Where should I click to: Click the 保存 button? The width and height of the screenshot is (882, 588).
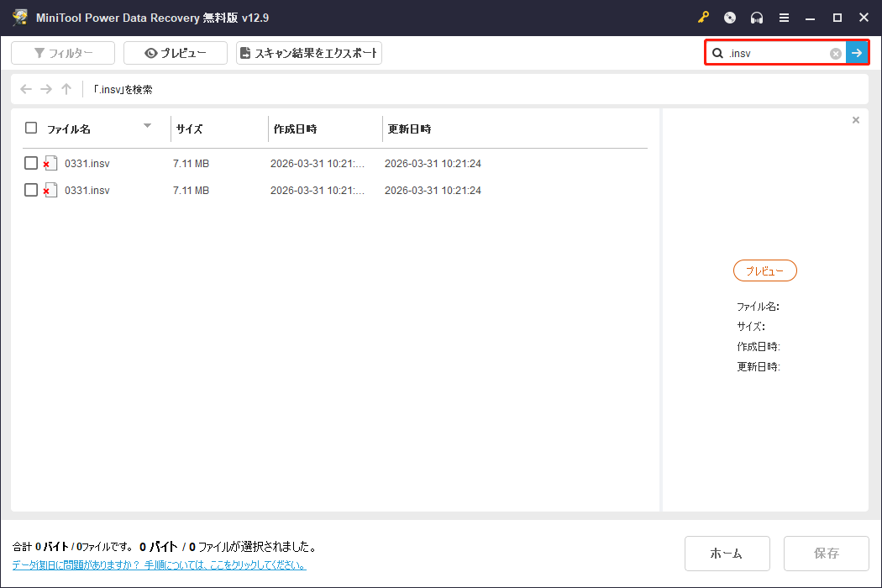point(827,554)
